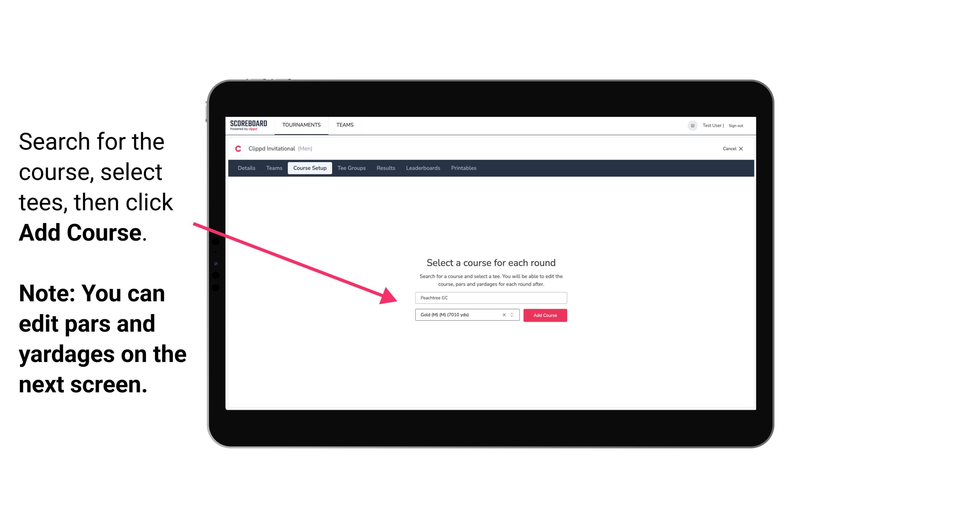
Task: Click the Sign out link
Action: (x=735, y=125)
